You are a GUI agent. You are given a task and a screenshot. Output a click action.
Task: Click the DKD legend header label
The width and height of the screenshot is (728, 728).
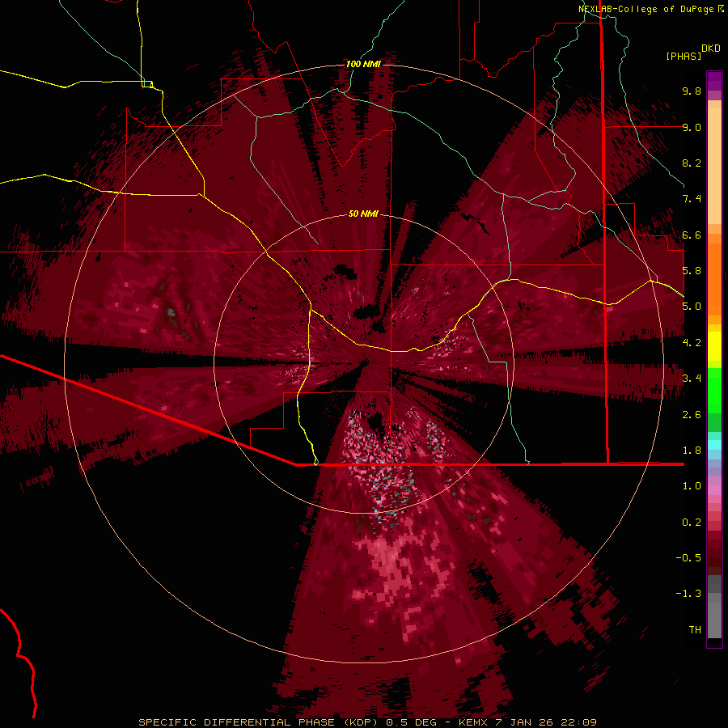click(711, 49)
